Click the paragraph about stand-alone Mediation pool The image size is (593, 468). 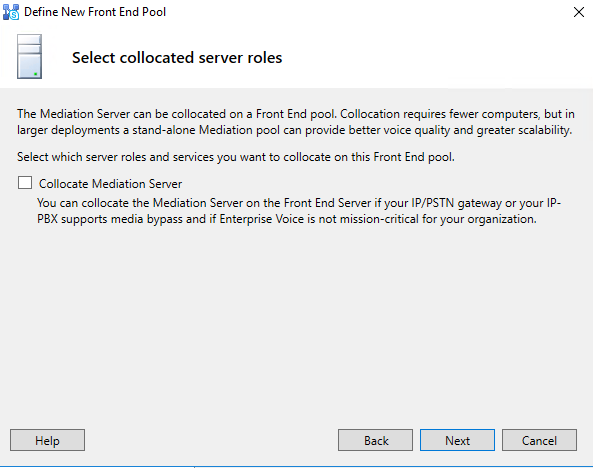(x=296, y=122)
